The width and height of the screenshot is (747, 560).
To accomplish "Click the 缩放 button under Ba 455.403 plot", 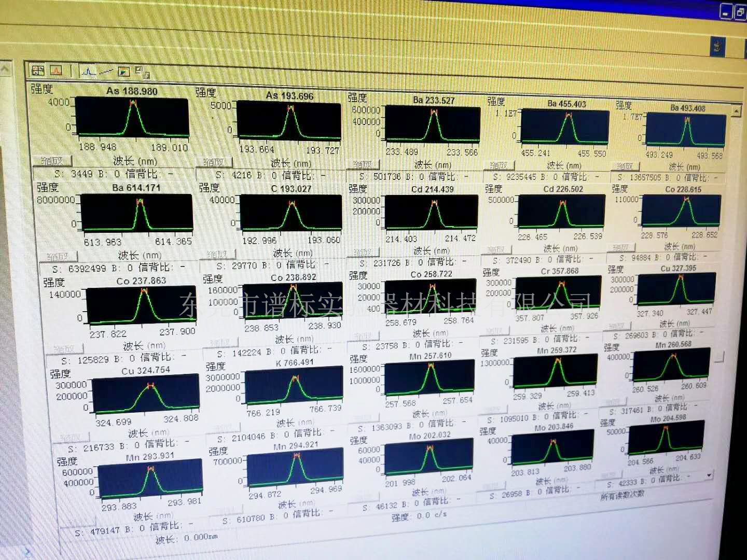I will coord(499,165).
